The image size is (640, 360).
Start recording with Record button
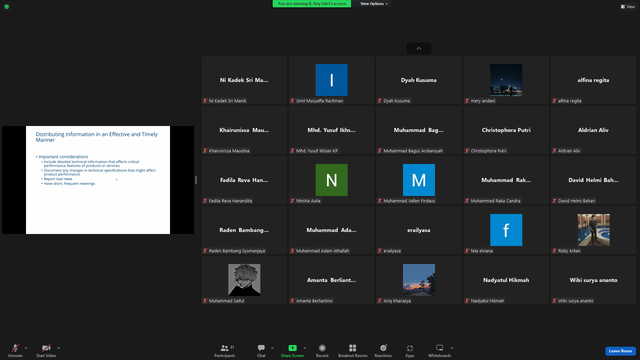[x=322, y=350]
